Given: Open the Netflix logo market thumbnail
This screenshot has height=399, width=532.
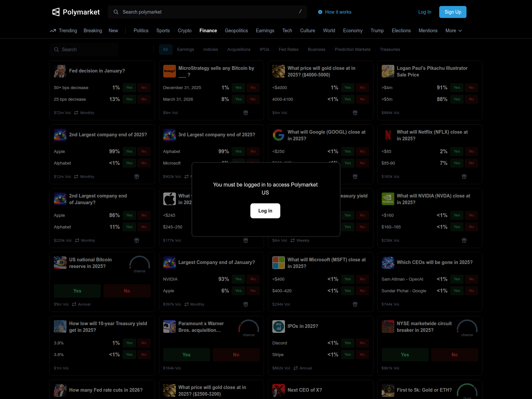Looking at the screenshot, I should click(x=388, y=135).
